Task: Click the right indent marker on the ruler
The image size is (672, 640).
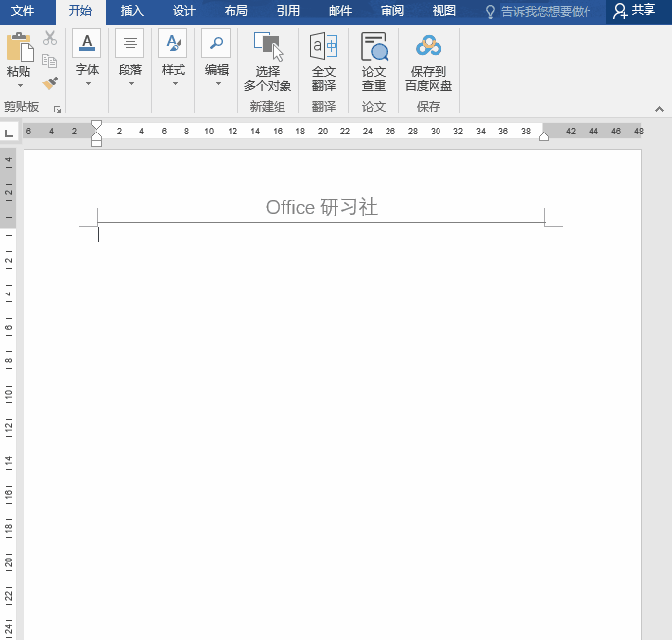Action: coord(543,136)
